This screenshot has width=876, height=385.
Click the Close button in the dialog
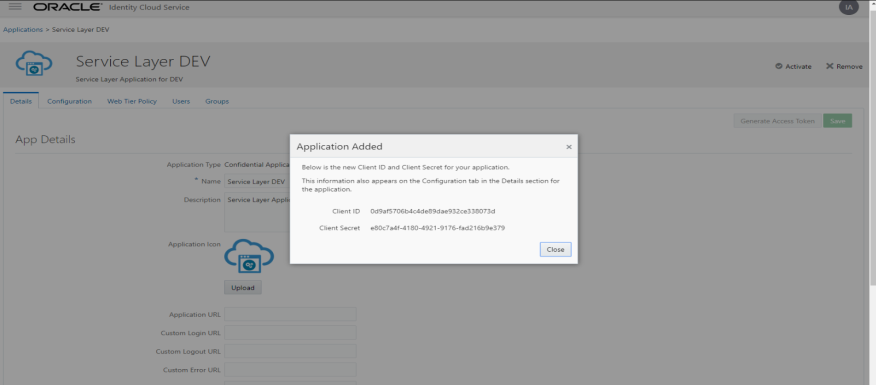tap(555, 249)
